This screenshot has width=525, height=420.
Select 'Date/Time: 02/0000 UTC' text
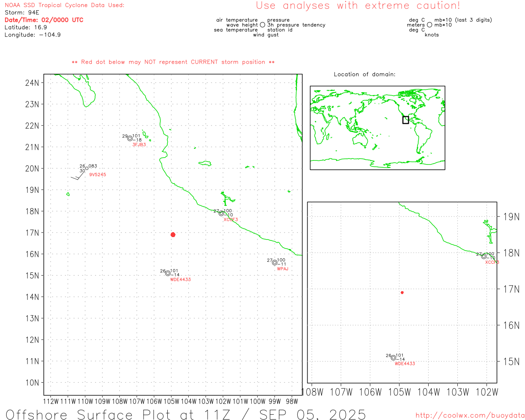(44, 20)
